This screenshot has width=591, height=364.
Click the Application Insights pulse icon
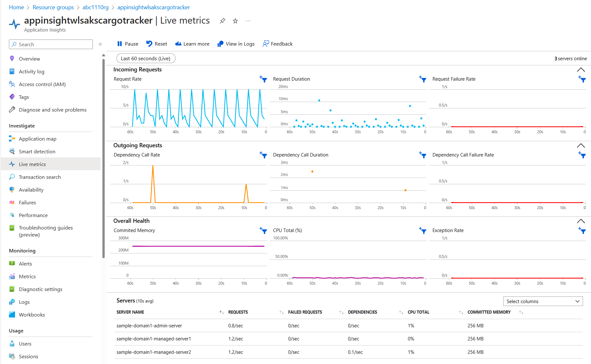(14, 24)
